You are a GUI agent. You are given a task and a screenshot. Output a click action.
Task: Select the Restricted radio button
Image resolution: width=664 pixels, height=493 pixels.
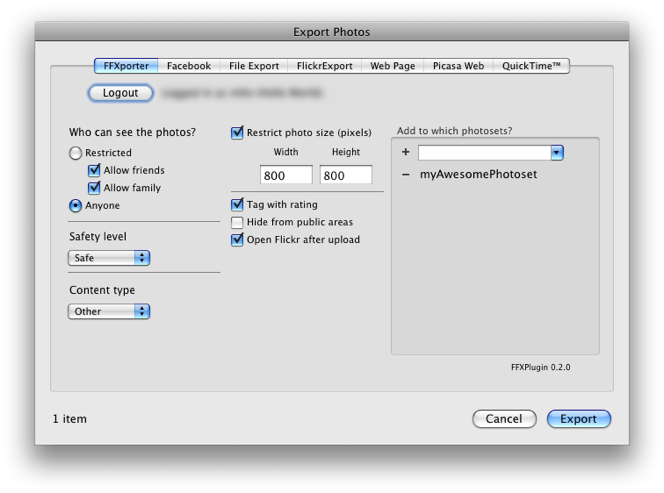pyautogui.click(x=76, y=153)
